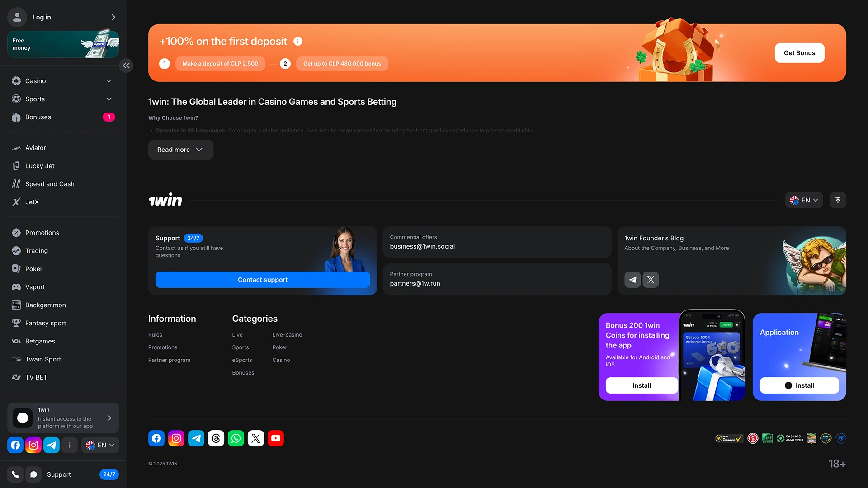
Task: Expand the Casino menu chevron
Action: (109, 81)
